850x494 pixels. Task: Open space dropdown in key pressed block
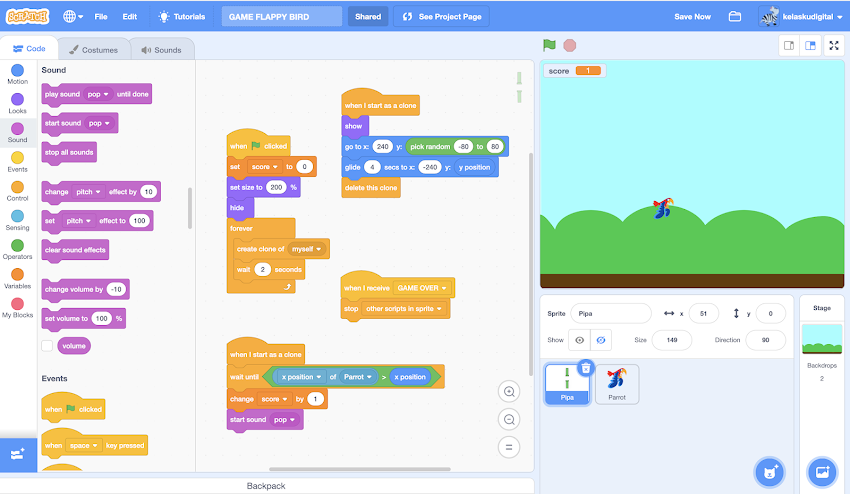point(83,446)
